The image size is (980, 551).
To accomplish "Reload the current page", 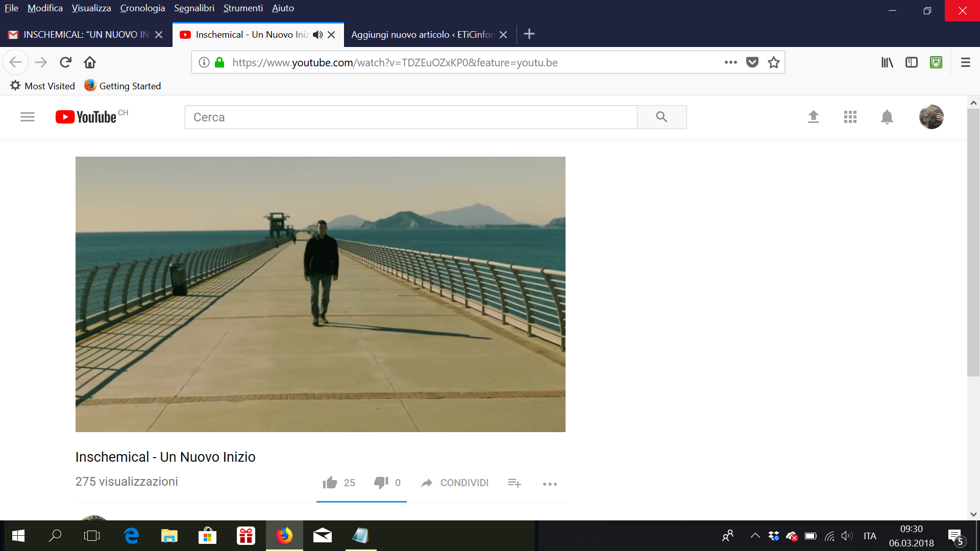I will click(x=65, y=62).
